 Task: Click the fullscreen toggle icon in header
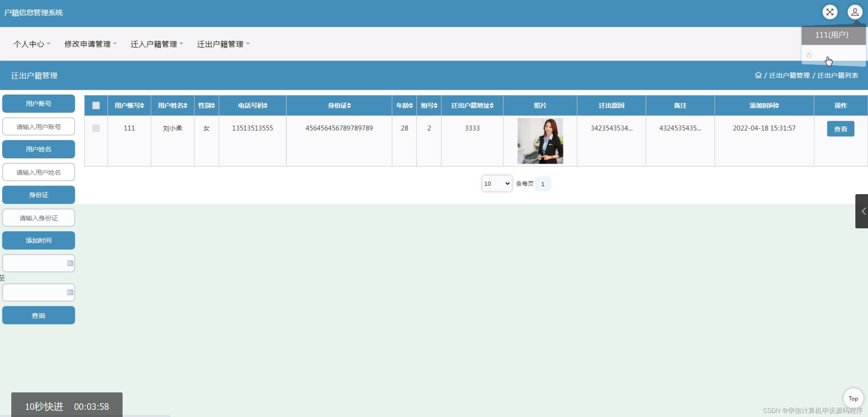point(829,12)
